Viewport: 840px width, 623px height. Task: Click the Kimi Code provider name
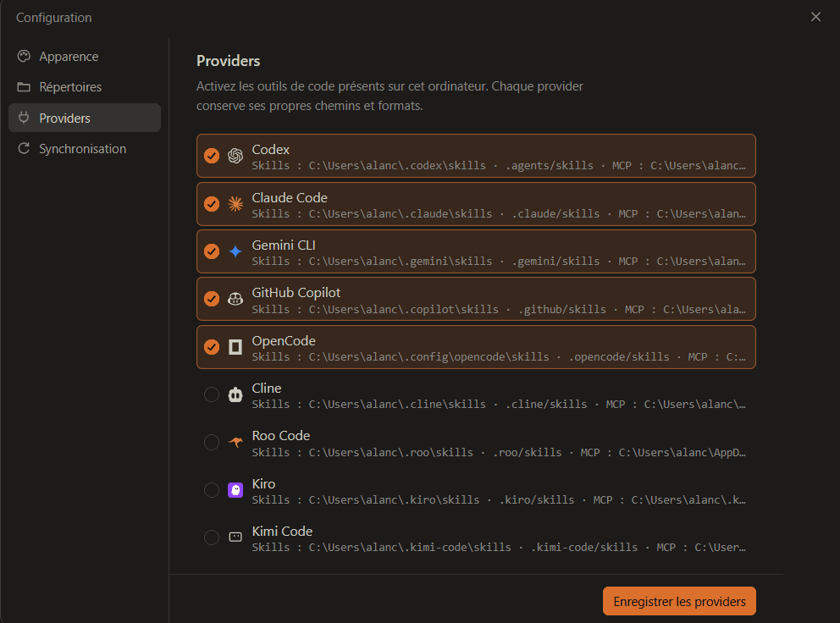tap(282, 531)
